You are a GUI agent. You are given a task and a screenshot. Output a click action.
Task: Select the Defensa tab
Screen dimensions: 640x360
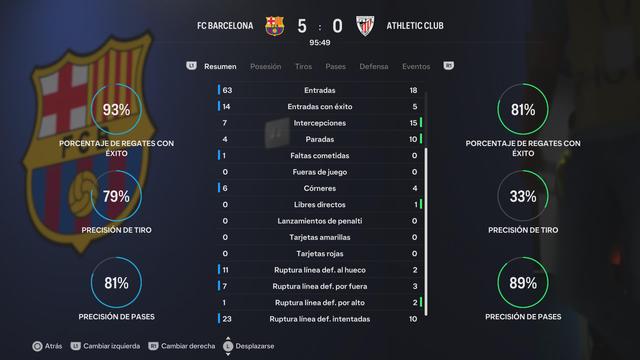click(x=373, y=67)
